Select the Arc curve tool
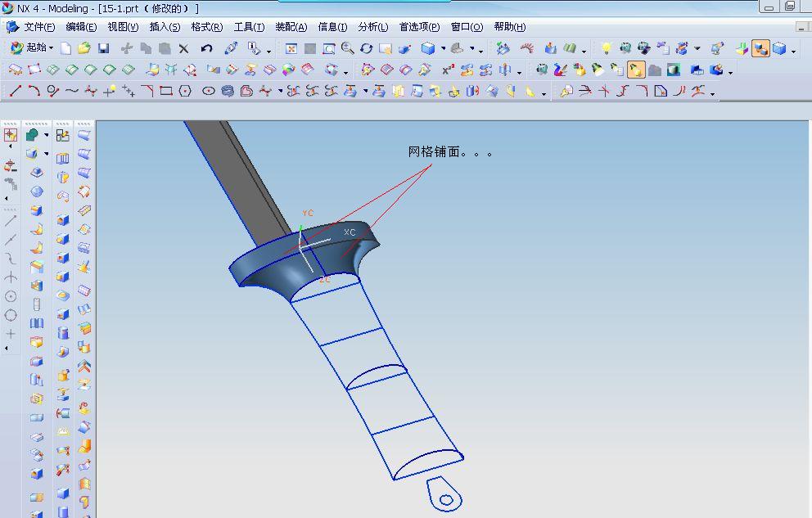The image size is (812, 518). click(34, 91)
